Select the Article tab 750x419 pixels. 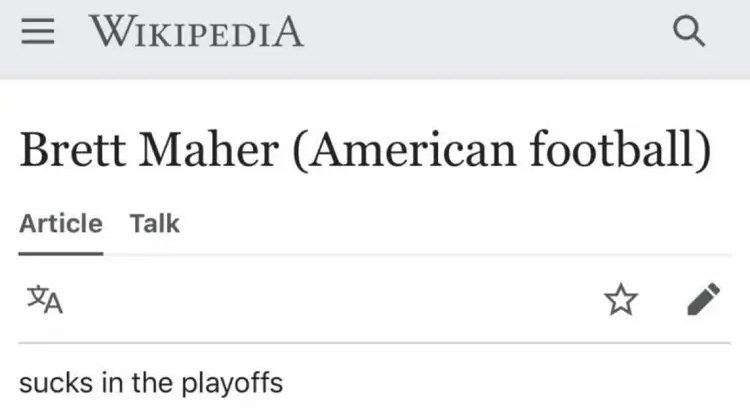(61, 223)
